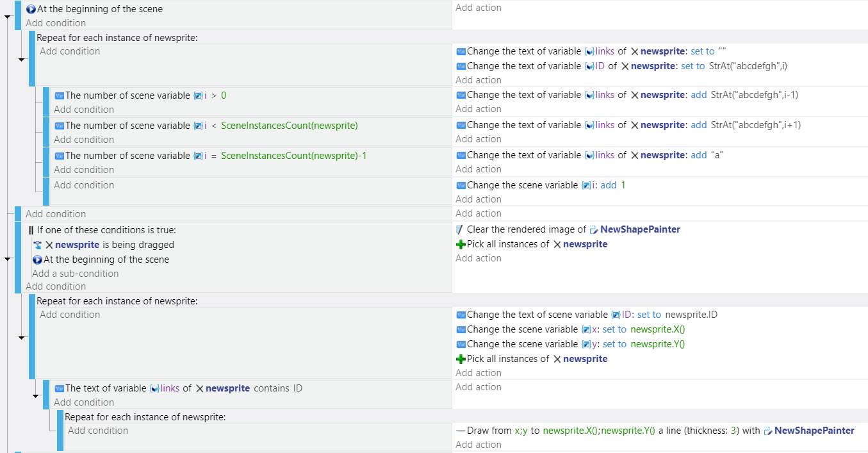Click the newsprite object icon in "newsprite is being dragged"
This screenshot has width=868, height=453.
click(x=51, y=245)
